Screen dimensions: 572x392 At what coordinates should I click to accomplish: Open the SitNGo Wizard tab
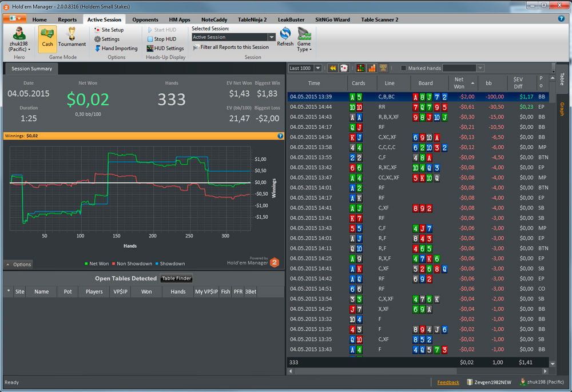point(332,19)
